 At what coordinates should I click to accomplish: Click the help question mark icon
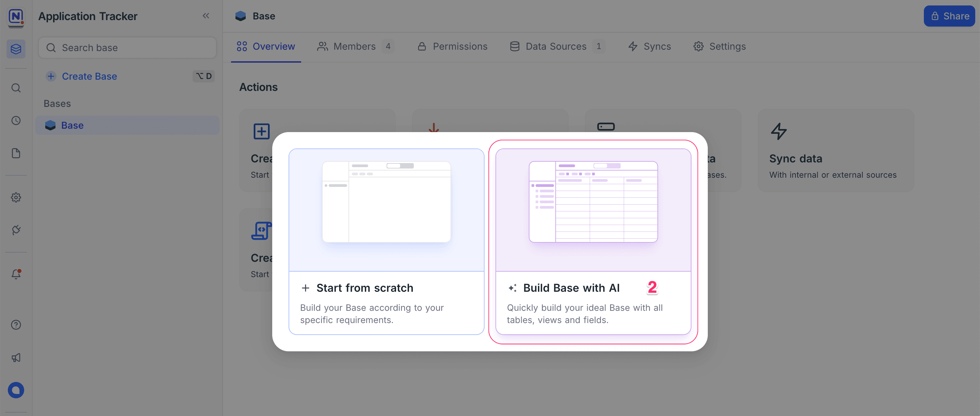(16, 325)
